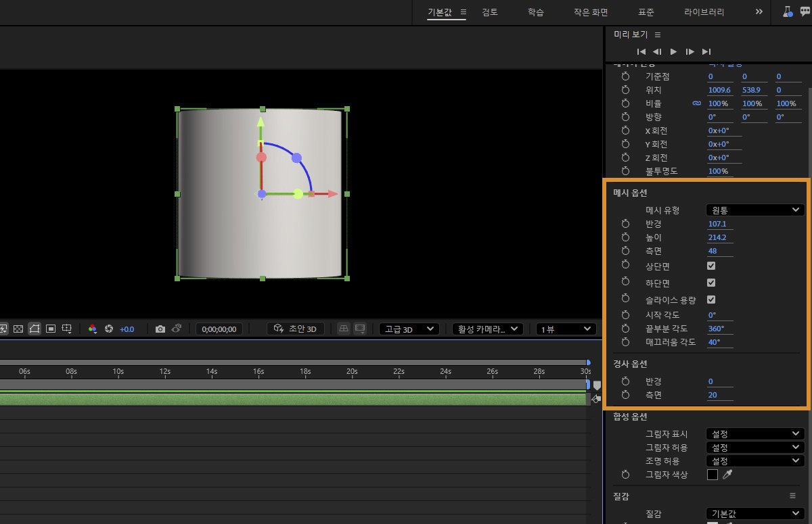
Task: Switch to the 학습 workspace tab
Action: pyautogui.click(x=535, y=12)
